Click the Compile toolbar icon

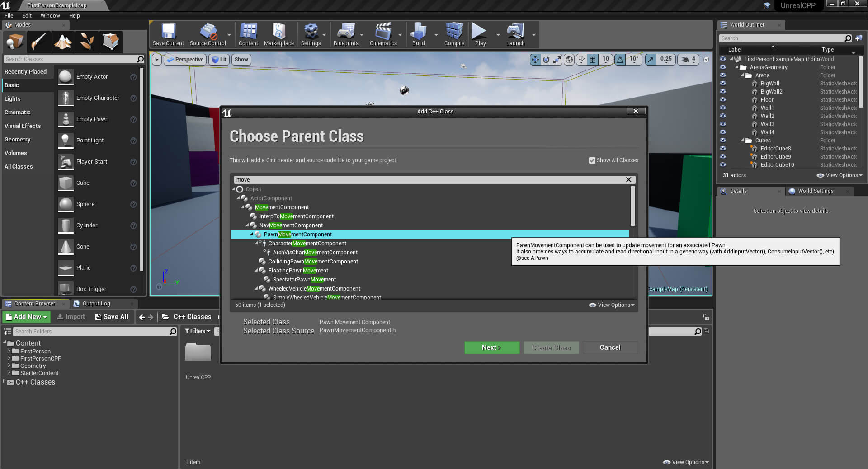pyautogui.click(x=453, y=32)
